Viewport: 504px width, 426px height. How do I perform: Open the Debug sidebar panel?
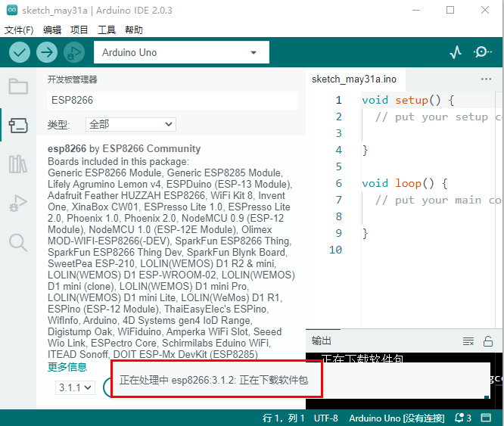18,204
